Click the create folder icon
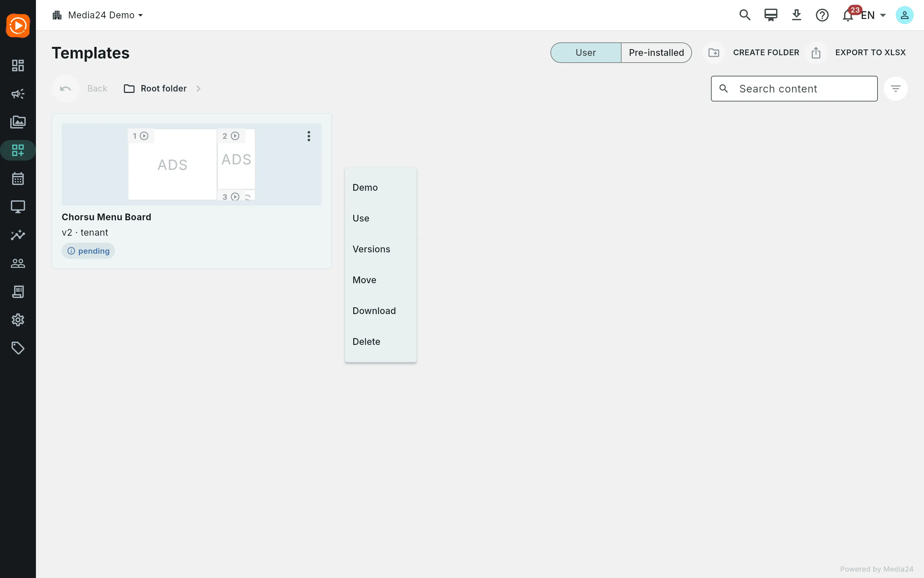 click(x=714, y=52)
